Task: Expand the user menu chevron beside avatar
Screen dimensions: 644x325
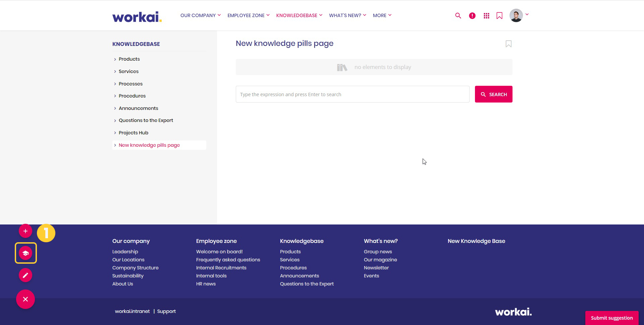Action: click(527, 14)
